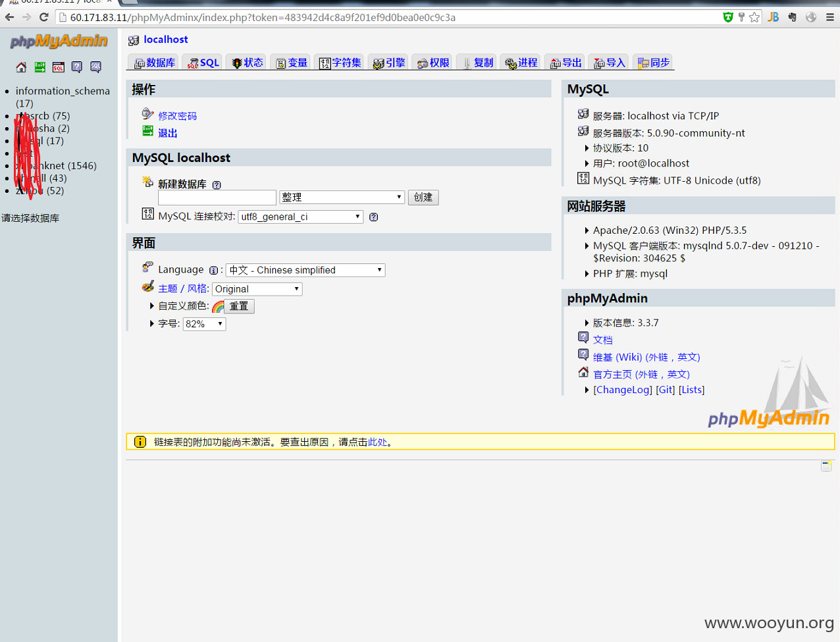Open the phpMyAdmin documentation help icon in sidebar
The width and height of the screenshot is (840, 642).
[x=77, y=67]
